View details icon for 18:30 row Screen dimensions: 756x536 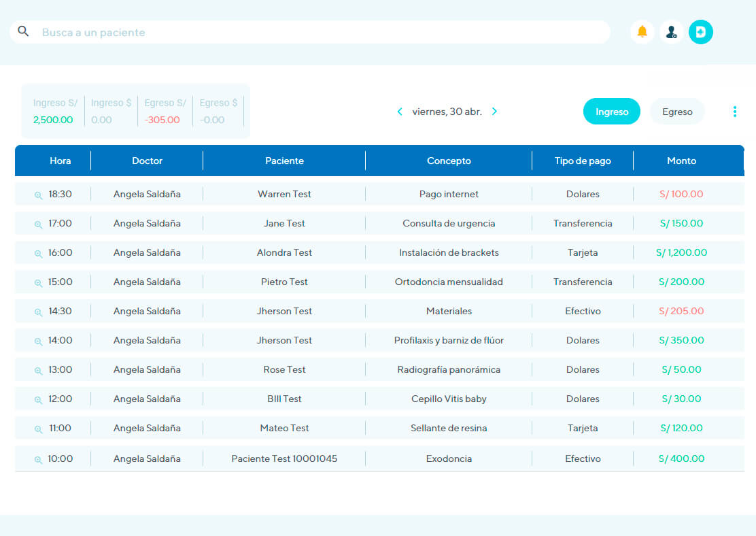tap(38, 195)
